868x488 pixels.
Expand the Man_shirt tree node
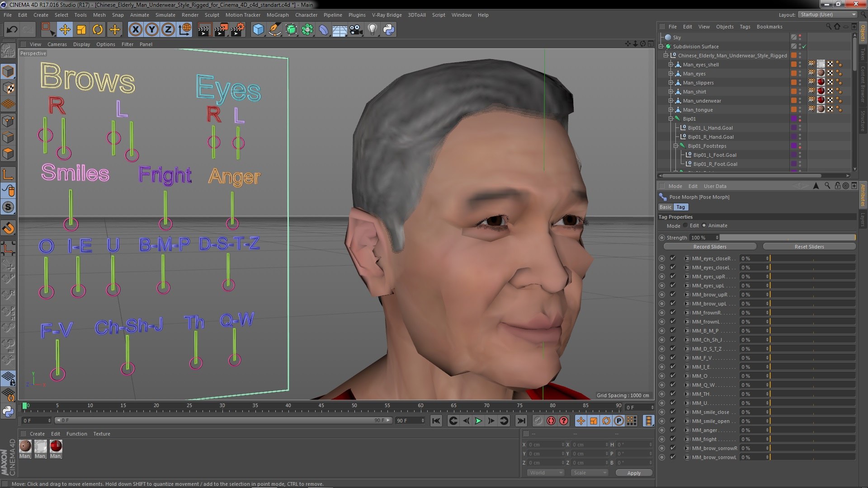click(671, 92)
